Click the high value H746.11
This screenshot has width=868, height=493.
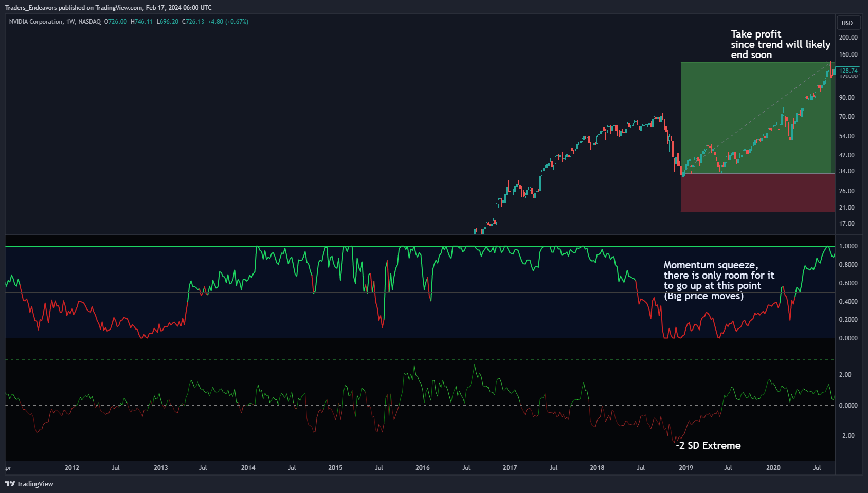142,22
